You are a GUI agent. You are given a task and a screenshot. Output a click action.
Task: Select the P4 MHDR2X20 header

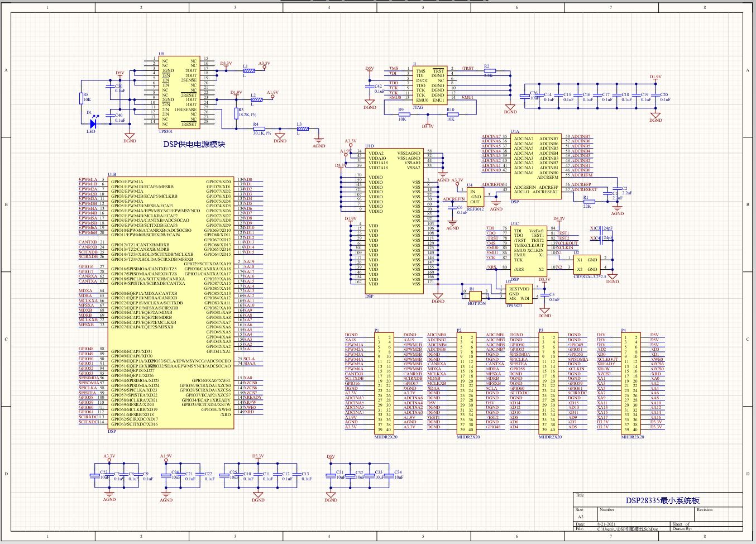point(631,383)
